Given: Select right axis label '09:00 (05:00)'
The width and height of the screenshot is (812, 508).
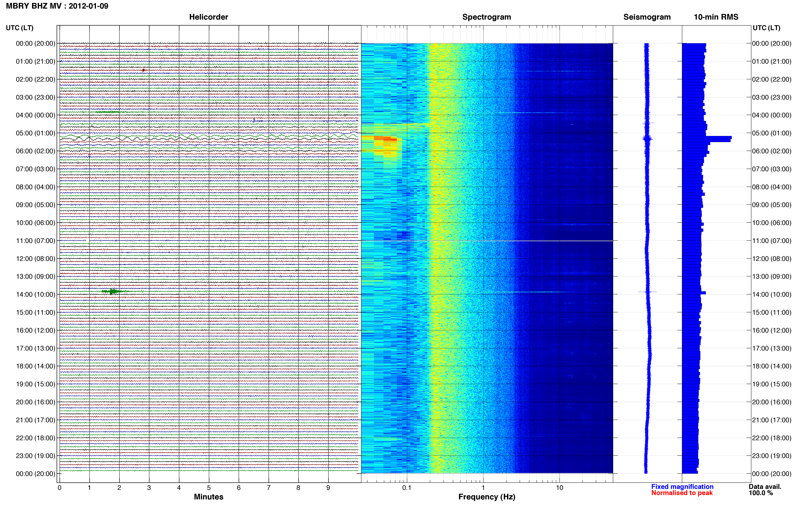Looking at the screenshot, I should click(772, 205).
